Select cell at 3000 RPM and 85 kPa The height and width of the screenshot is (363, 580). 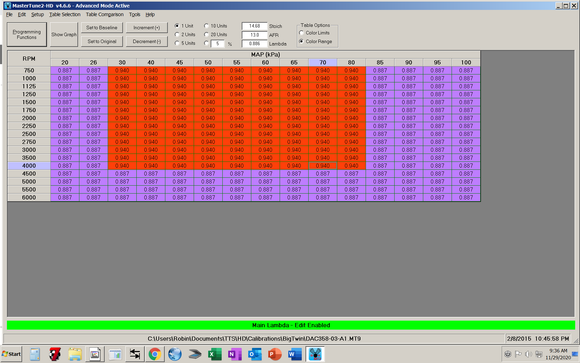click(380, 150)
